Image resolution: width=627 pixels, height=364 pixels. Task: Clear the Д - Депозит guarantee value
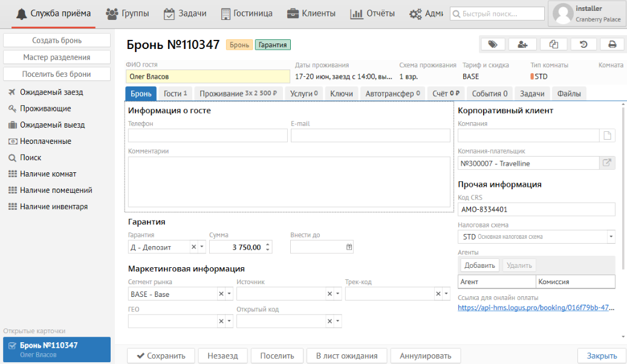(194, 247)
